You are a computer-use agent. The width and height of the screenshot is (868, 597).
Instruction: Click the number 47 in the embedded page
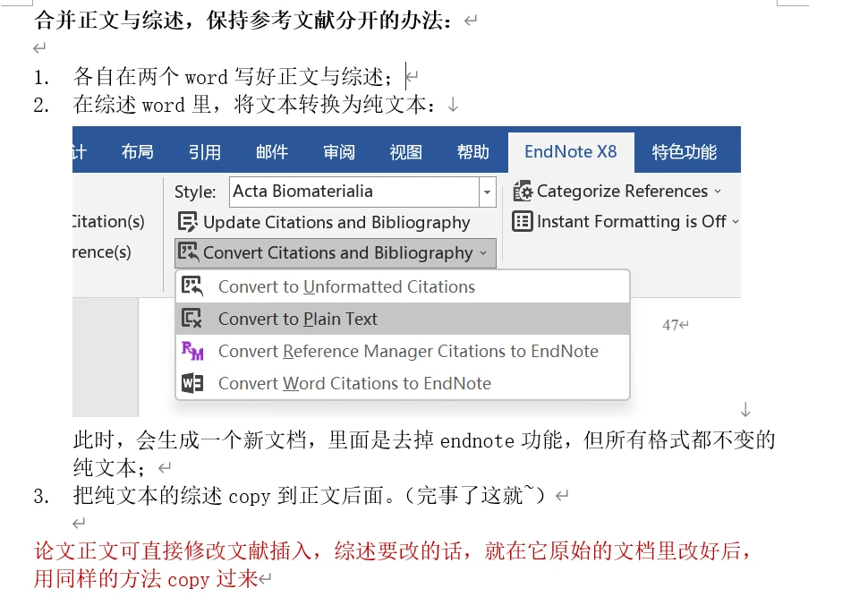click(670, 325)
